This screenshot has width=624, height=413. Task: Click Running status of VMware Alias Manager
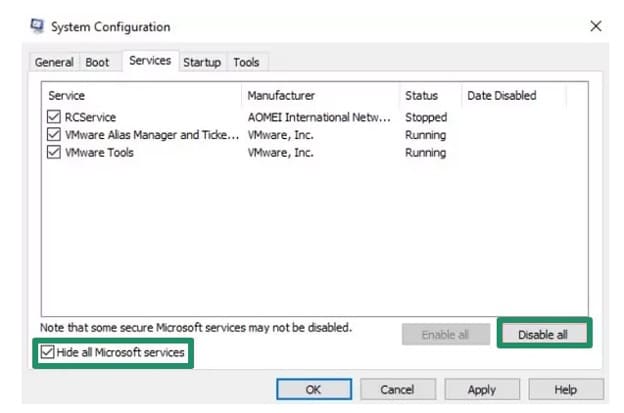pos(425,135)
